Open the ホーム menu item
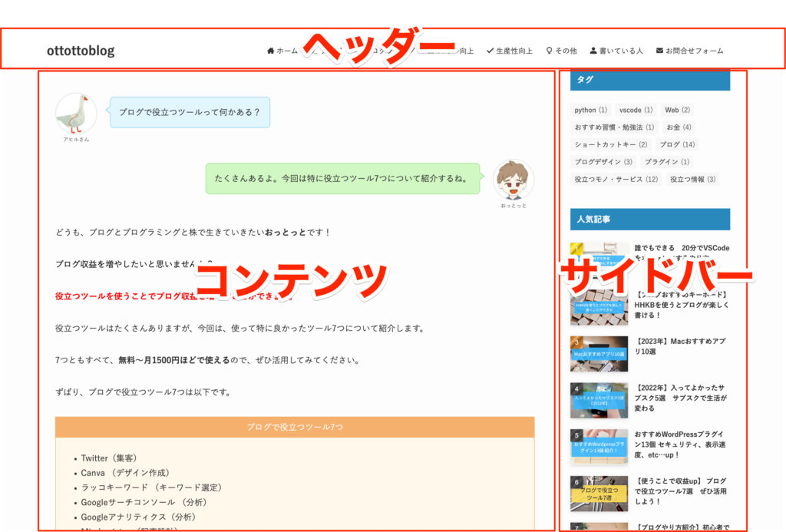 point(282,51)
